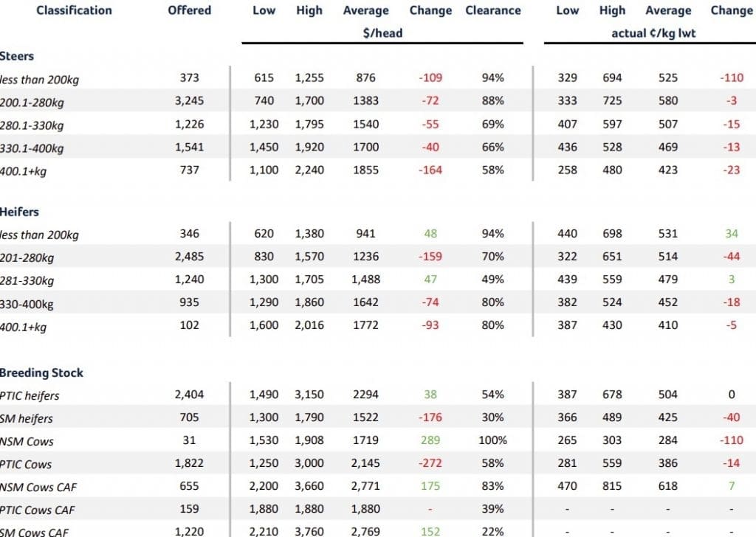Screen dimensions: 756x537
Task: Select the '201-280kg' heifers row label
Action: (x=27, y=257)
